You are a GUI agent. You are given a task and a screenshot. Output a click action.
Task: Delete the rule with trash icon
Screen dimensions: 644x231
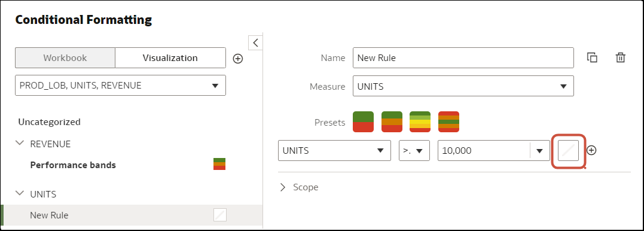(x=620, y=57)
